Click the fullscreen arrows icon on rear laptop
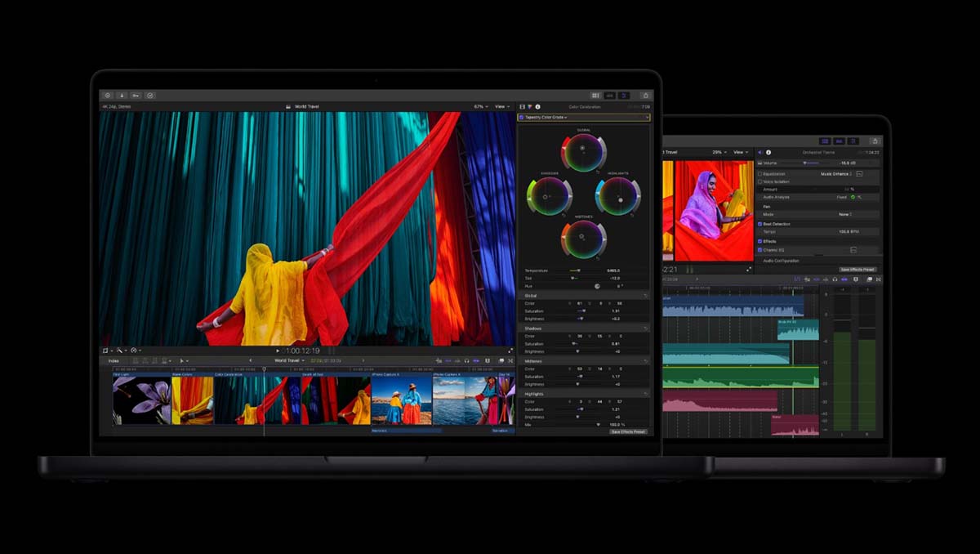This screenshot has width=980, height=554. pyautogui.click(x=749, y=270)
